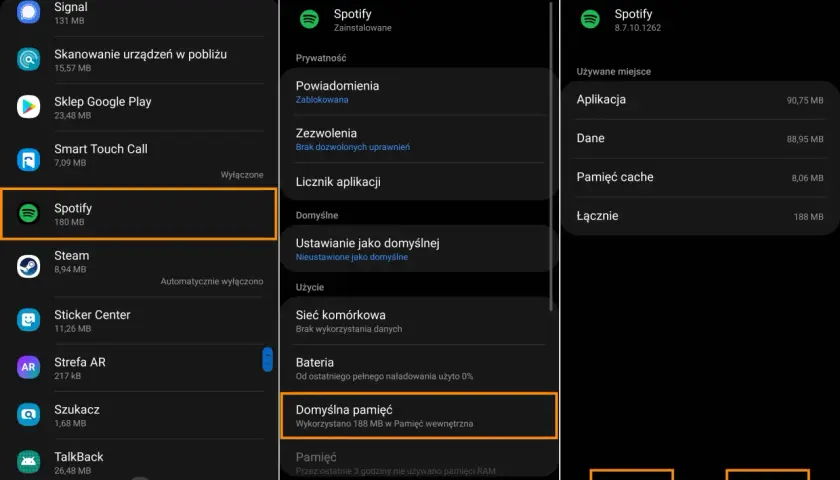Tap the Szukacz app icon
This screenshot has width=840, height=480.
[x=28, y=415]
